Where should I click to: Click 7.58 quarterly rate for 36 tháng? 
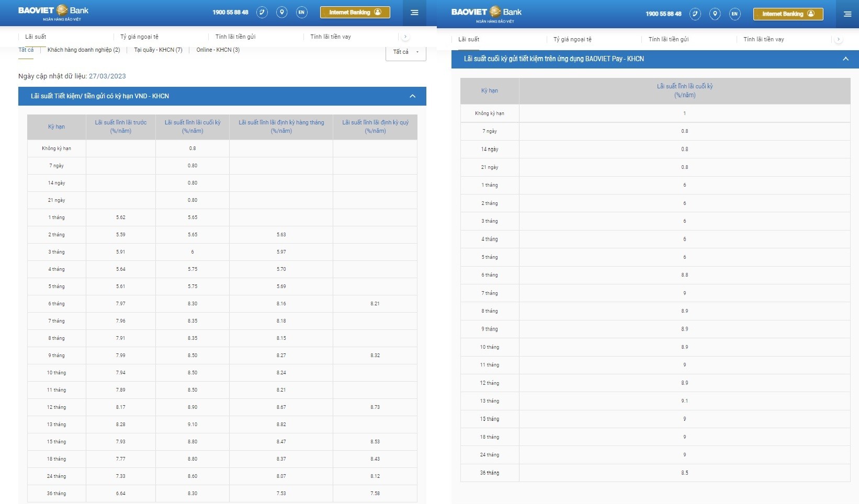(x=375, y=494)
